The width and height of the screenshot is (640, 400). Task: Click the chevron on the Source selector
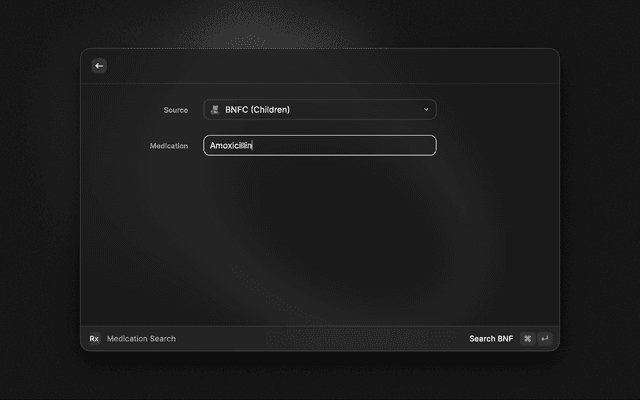(426, 110)
